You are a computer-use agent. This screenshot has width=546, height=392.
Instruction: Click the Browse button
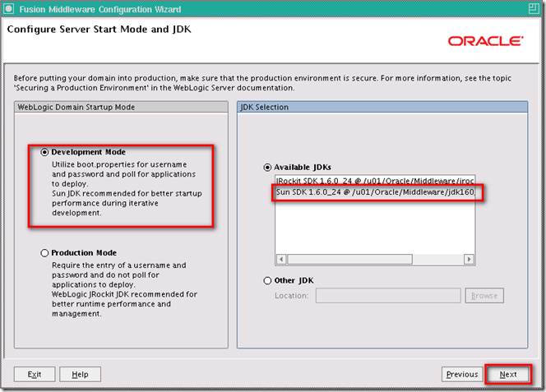[x=484, y=296]
